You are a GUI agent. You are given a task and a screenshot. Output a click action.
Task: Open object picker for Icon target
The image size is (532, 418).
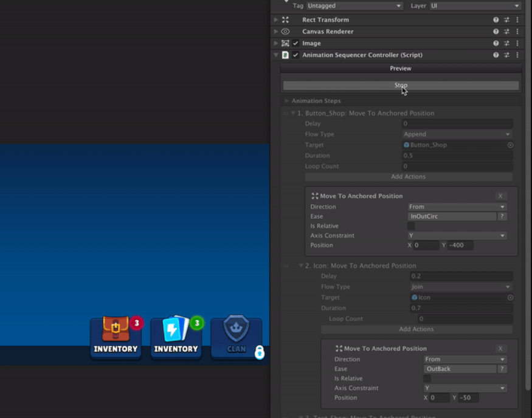coord(510,298)
